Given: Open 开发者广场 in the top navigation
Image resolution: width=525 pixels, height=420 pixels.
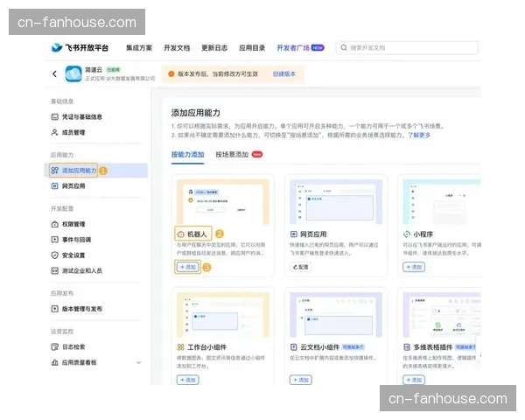Looking at the screenshot, I should coord(293,48).
